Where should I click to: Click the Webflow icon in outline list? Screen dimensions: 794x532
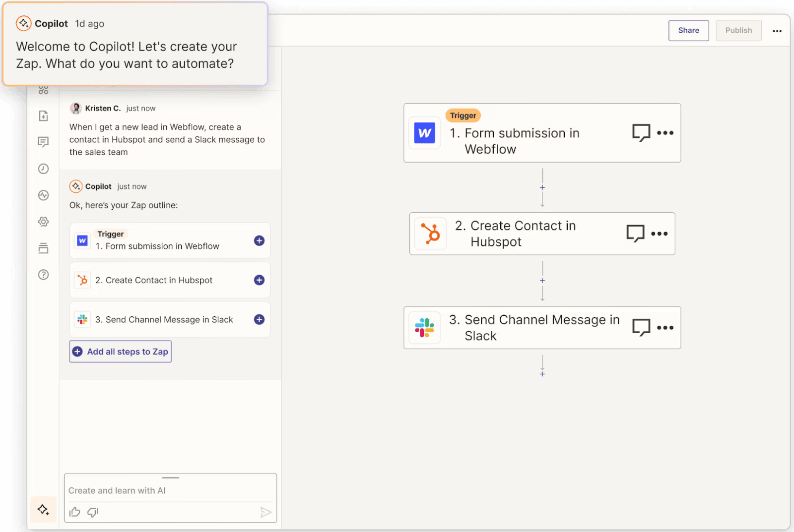[x=82, y=240]
